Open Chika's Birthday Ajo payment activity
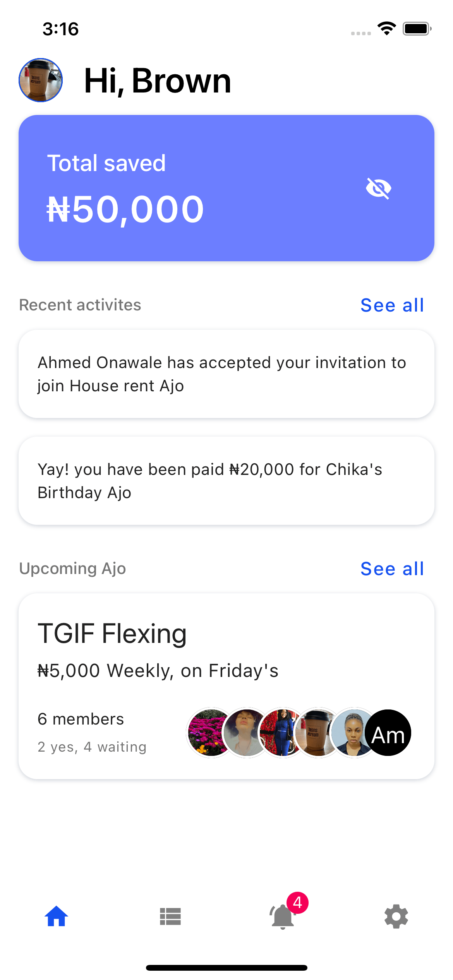 [226, 481]
